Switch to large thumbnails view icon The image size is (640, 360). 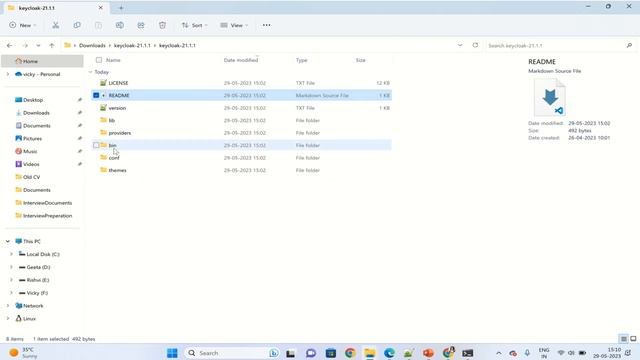tap(633, 339)
